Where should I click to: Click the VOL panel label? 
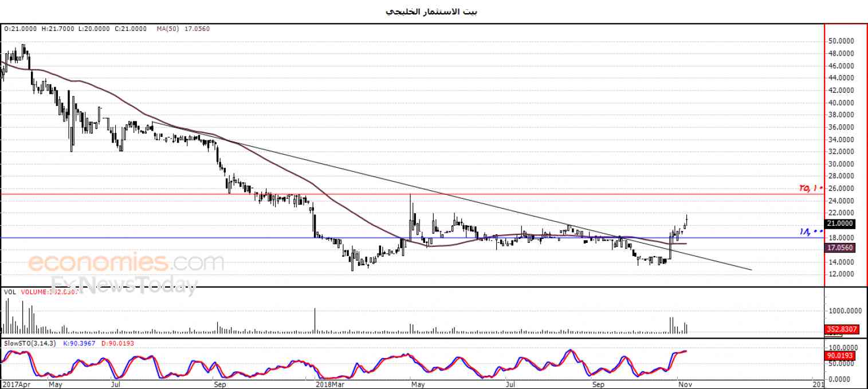(x=10, y=292)
